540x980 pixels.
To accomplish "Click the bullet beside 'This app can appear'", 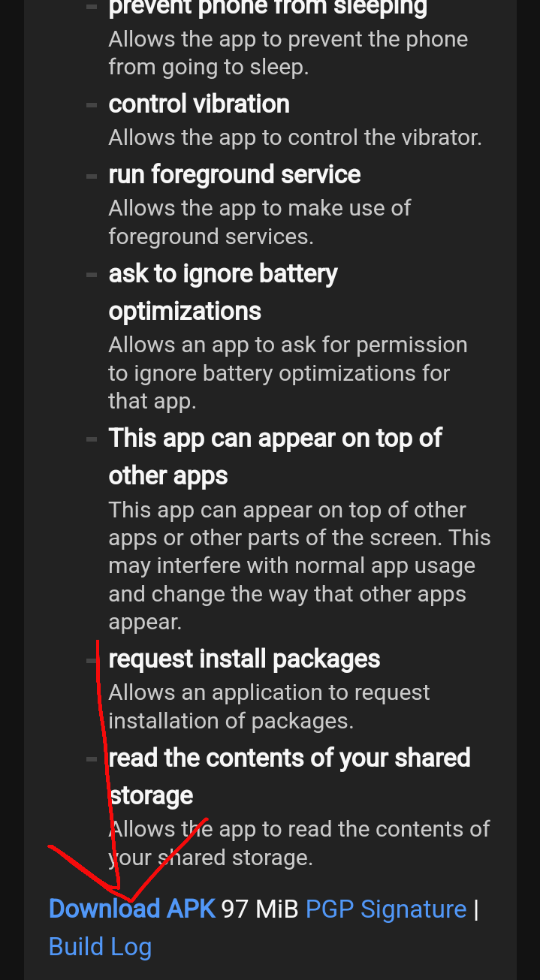I will click(92, 439).
